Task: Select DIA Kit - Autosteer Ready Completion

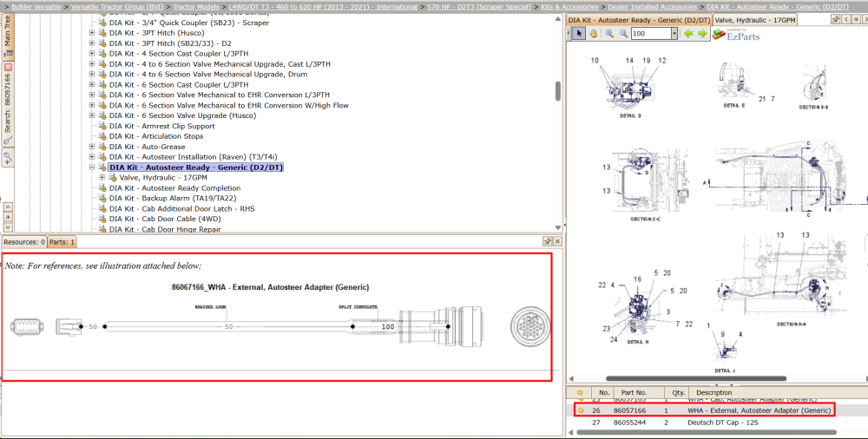Action: pyautogui.click(x=175, y=188)
